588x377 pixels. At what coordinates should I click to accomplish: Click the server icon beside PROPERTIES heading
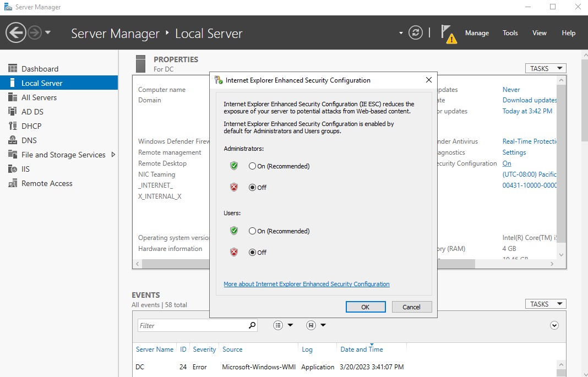click(x=140, y=64)
